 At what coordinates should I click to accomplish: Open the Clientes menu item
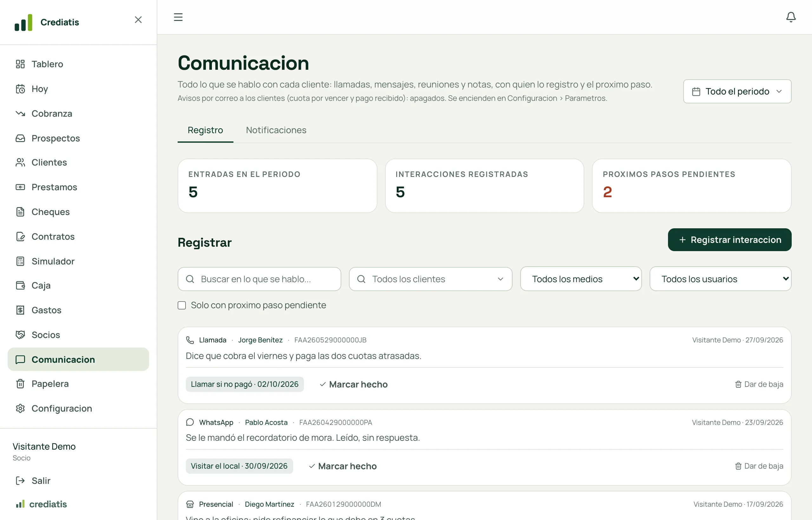coord(78,162)
